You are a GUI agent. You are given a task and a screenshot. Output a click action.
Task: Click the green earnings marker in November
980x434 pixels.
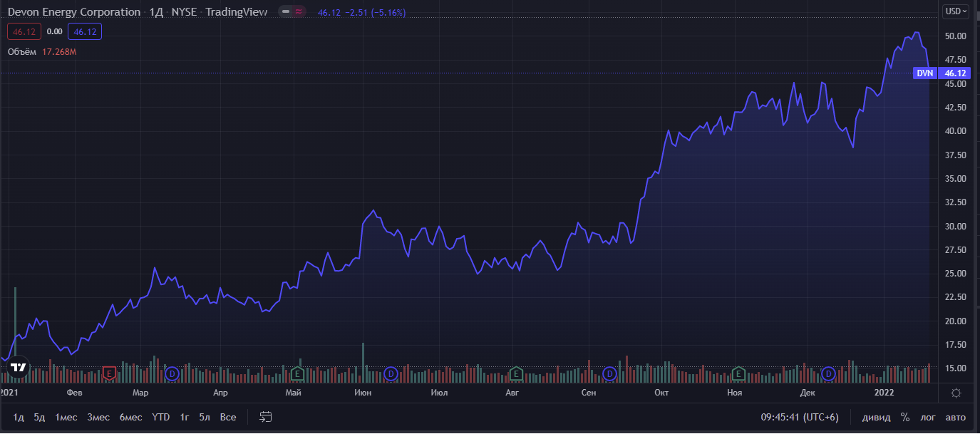tap(739, 373)
